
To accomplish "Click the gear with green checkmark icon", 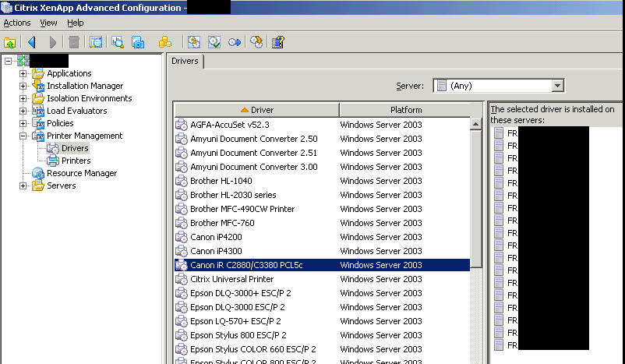I will tap(214, 42).
